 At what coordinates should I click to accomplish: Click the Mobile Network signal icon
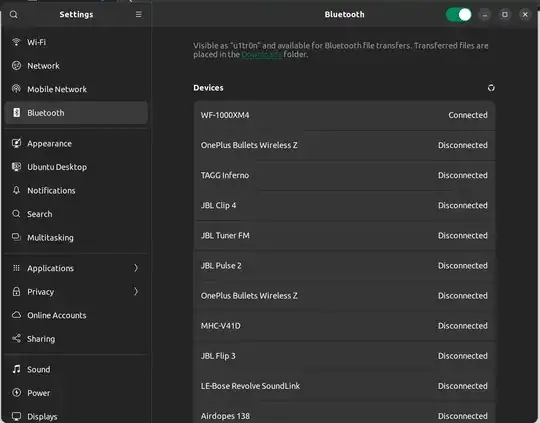click(16, 89)
